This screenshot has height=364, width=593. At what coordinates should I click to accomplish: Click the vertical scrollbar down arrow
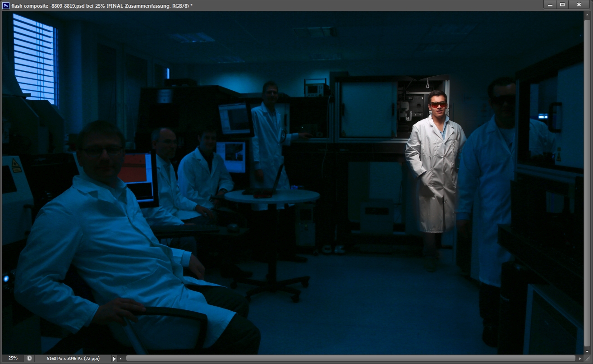[x=587, y=351]
